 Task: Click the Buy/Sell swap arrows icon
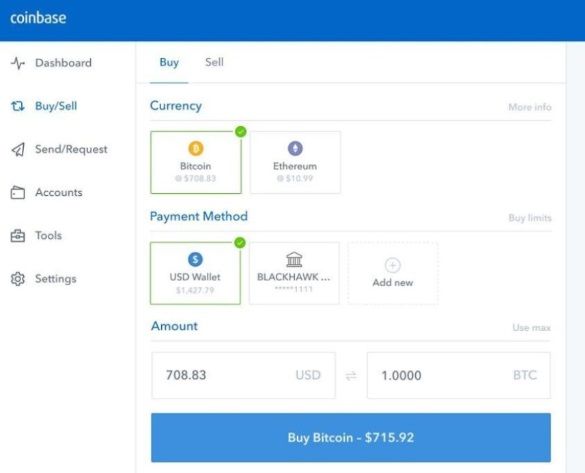point(18,106)
